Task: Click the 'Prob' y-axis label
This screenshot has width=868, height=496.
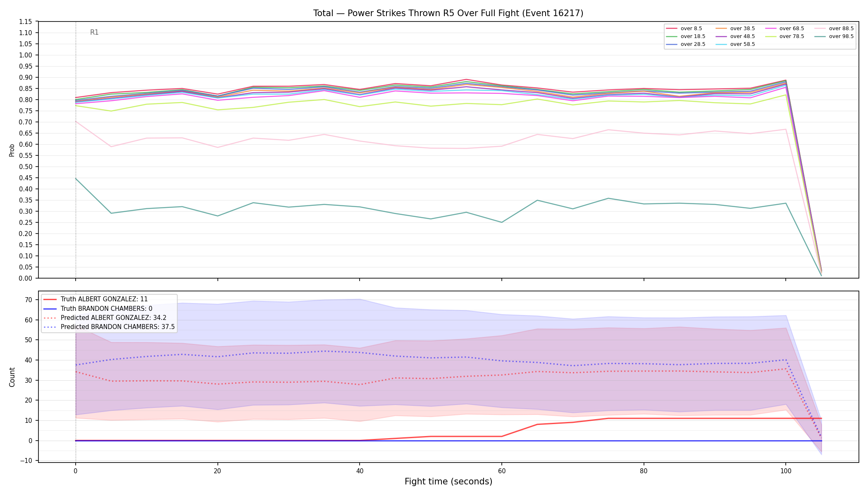Action: click(x=12, y=150)
